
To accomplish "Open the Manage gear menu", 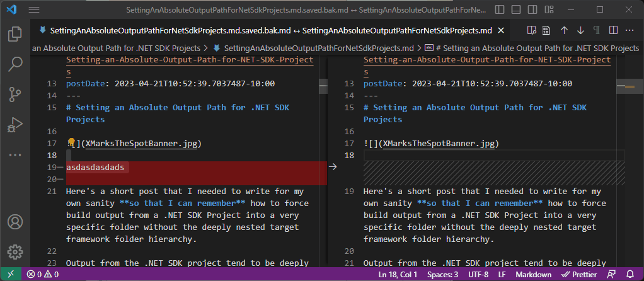I will coord(15,252).
